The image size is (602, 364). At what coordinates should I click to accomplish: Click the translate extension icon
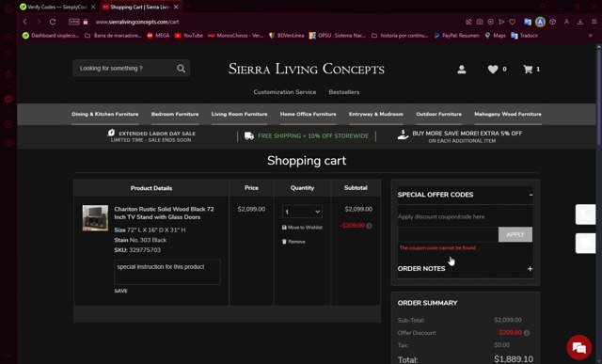528,22
